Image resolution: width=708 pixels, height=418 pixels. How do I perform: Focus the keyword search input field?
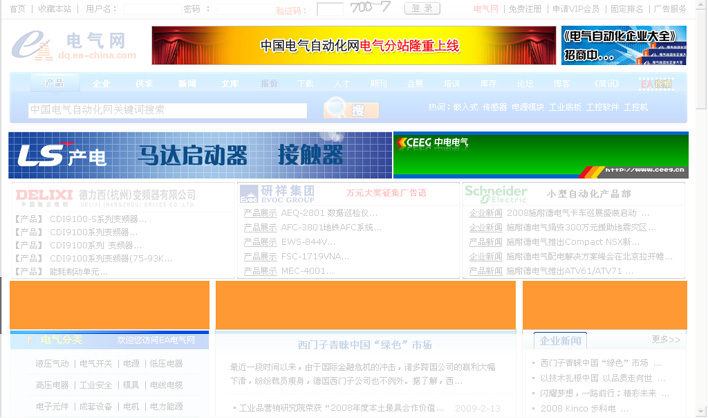click(167, 110)
